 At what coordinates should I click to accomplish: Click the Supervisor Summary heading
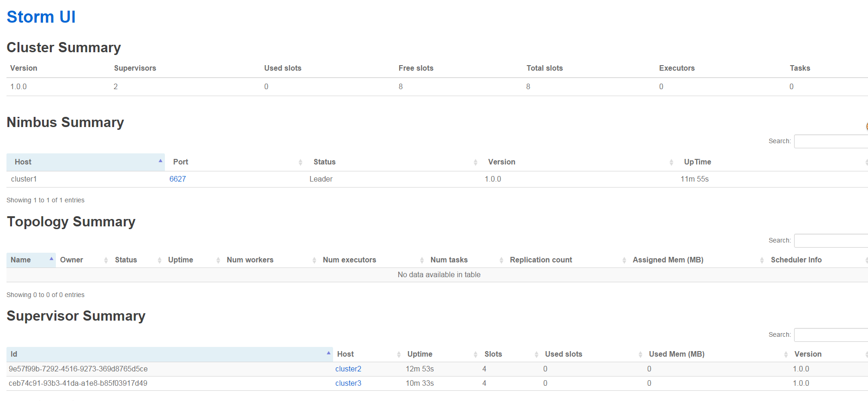(76, 316)
